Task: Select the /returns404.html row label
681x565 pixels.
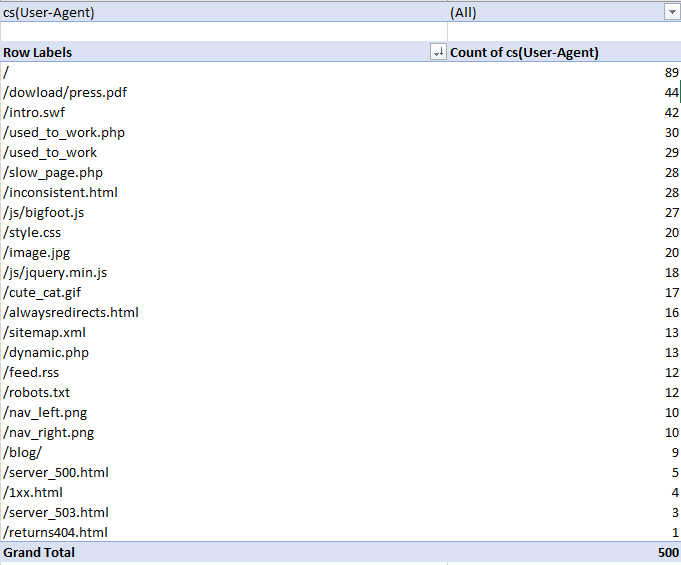Action: pos(55,532)
